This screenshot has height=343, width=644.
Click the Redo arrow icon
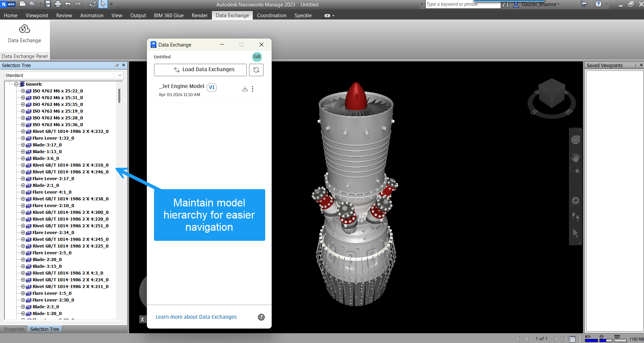point(78,4)
